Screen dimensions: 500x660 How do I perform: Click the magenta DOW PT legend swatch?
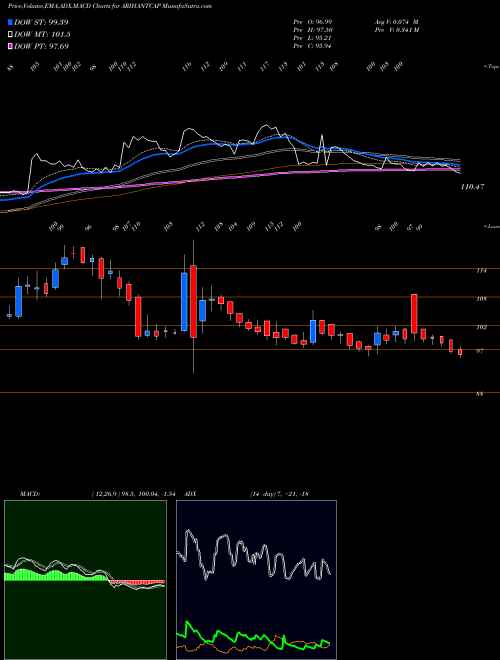point(10,46)
